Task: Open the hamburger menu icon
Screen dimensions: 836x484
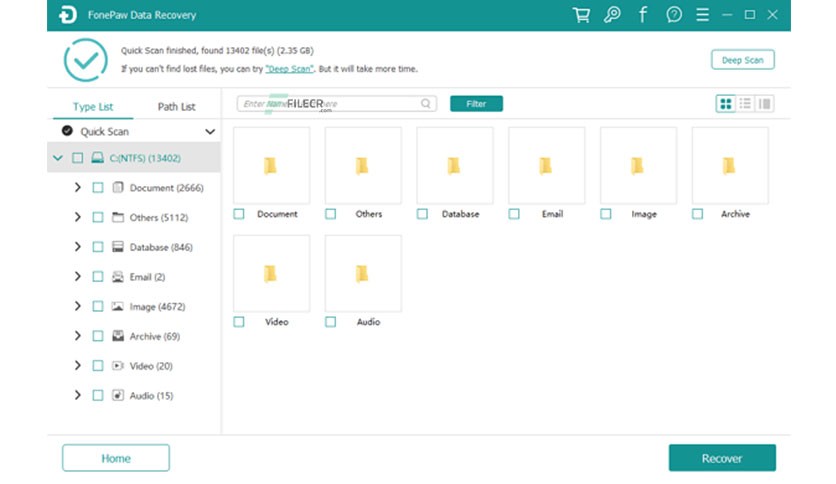Action: [x=703, y=15]
